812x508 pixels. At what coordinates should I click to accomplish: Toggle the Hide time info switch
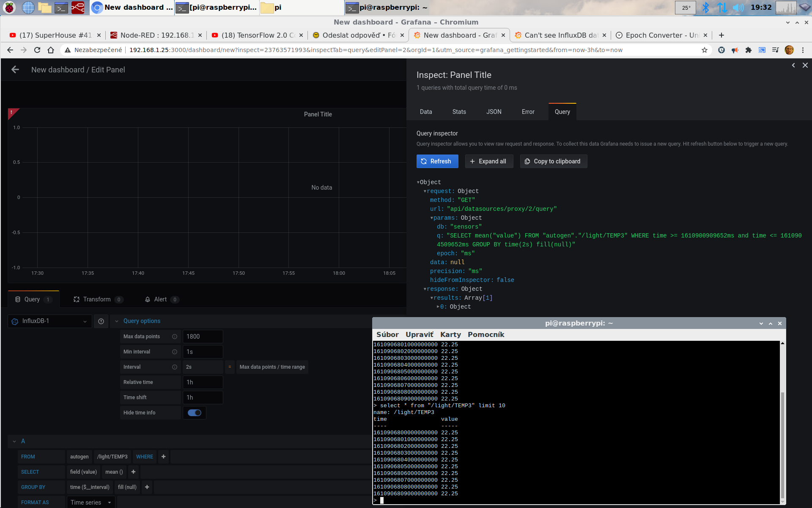[x=195, y=413]
